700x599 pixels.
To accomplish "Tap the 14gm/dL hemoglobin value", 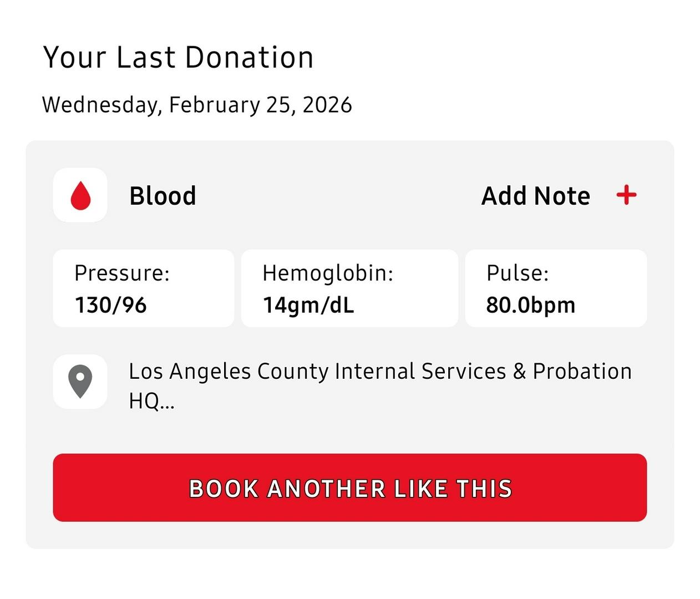I will [308, 305].
